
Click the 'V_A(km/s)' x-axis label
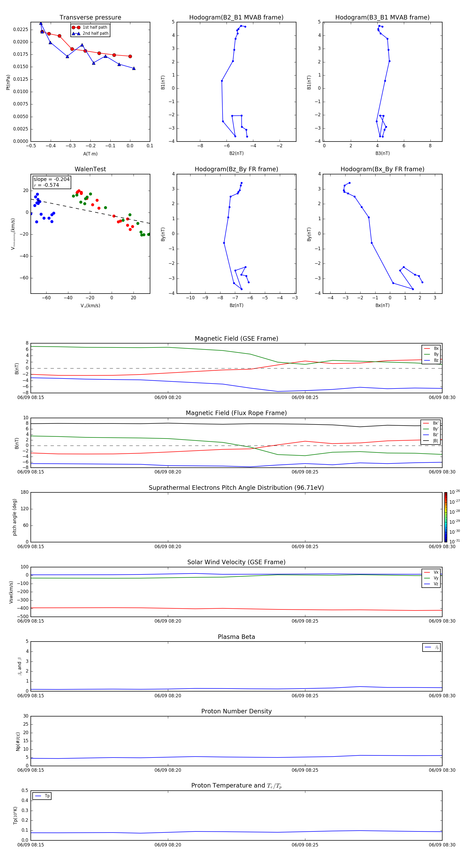point(90,306)
